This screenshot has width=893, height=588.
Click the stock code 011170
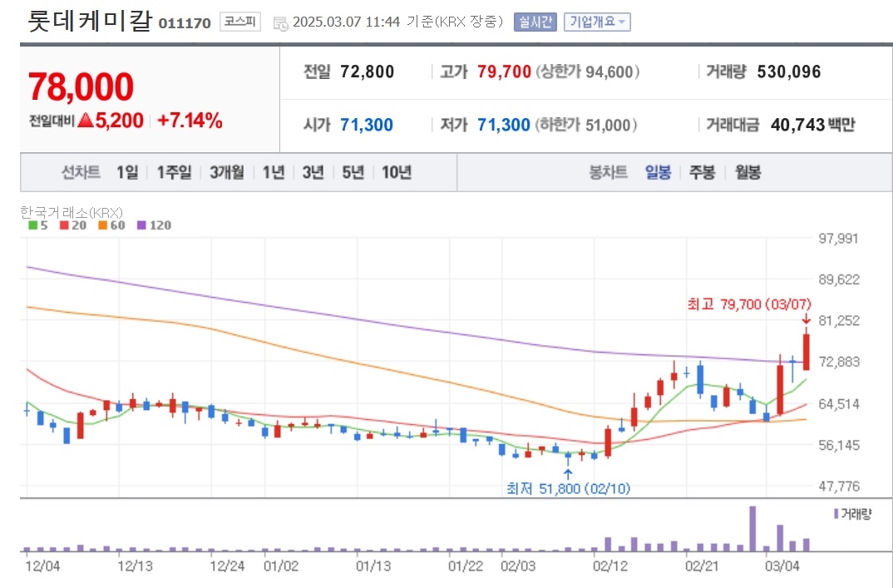tap(185, 23)
